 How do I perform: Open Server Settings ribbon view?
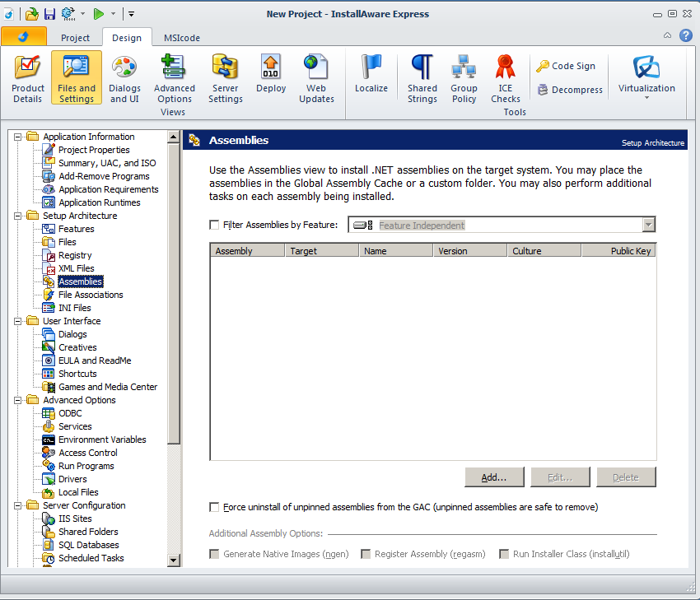226,78
